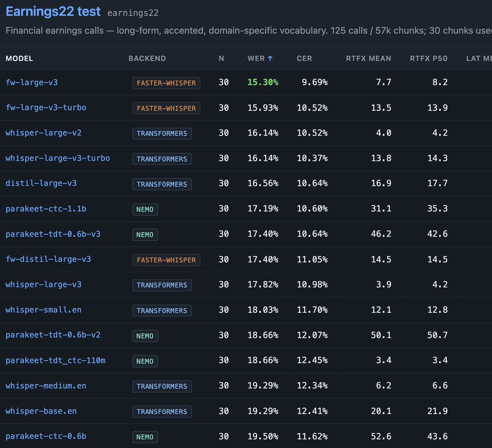
Task: Select the 46.2 RTFX MEAN cell
Action: pos(381,234)
